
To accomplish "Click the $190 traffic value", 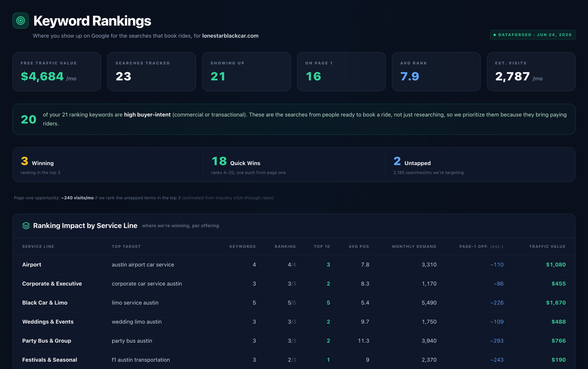I will pyautogui.click(x=559, y=360).
